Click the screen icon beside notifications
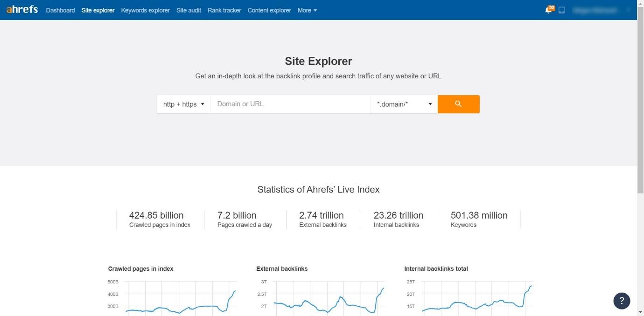 [x=562, y=10]
